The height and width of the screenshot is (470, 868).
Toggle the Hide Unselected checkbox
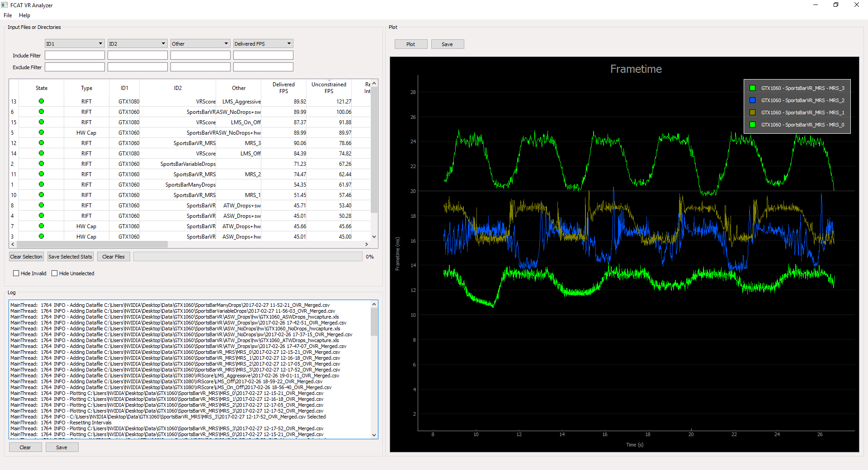click(x=55, y=273)
